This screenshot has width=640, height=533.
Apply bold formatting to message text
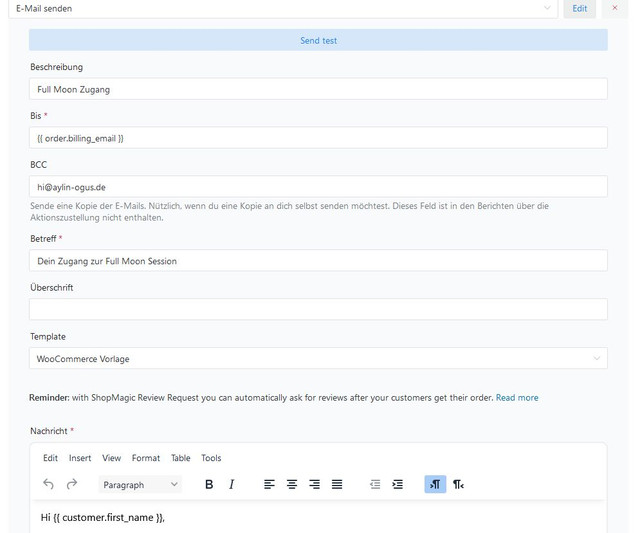209,484
